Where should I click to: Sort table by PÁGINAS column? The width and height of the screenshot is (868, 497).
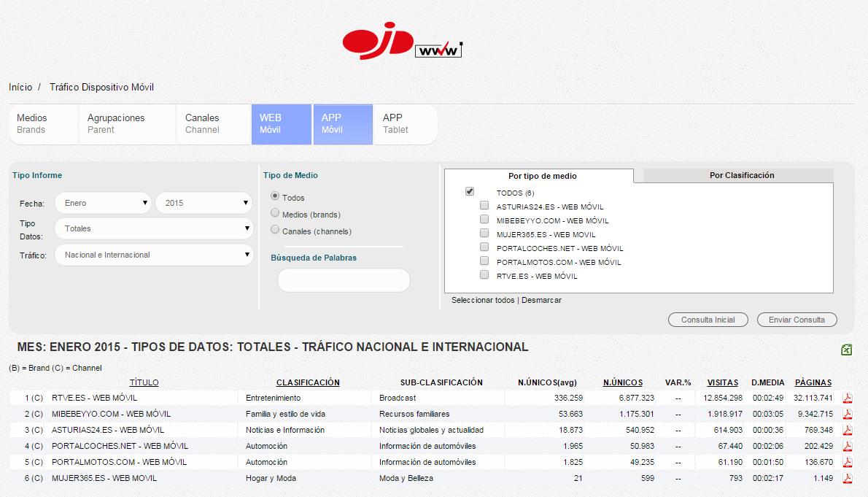click(813, 382)
